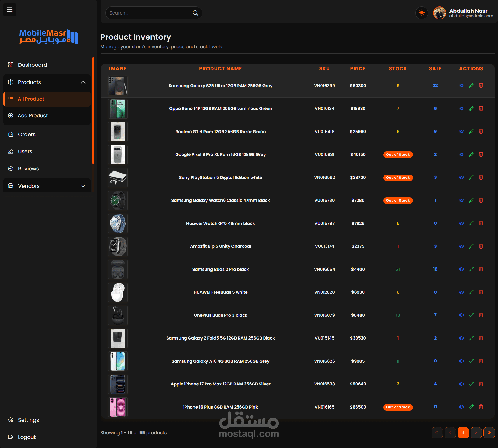The width and height of the screenshot is (498, 448).
Task: Click eye icon for Samsung Buds 2 Pro
Action: pos(461,269)
